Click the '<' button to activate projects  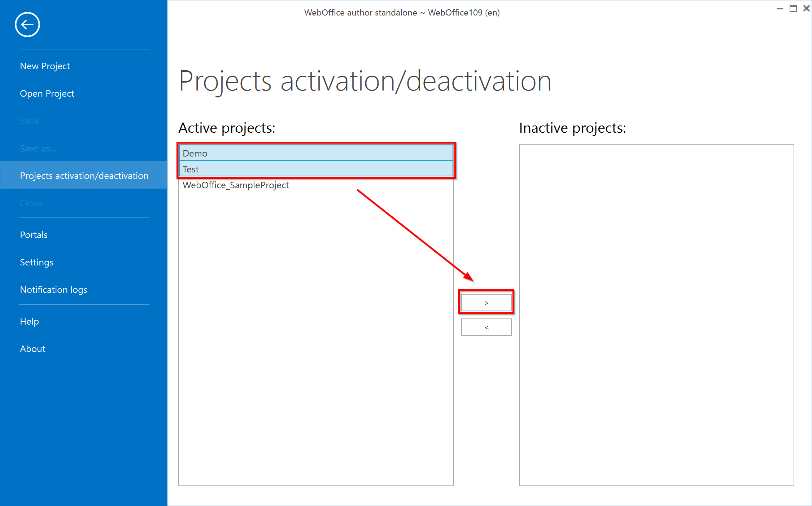click(x=486, y=327)
